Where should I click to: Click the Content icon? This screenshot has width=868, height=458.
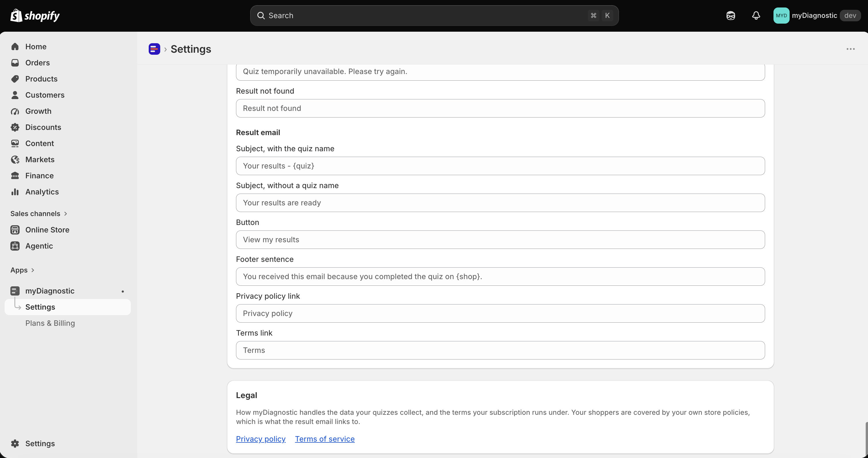click(15, 143)
